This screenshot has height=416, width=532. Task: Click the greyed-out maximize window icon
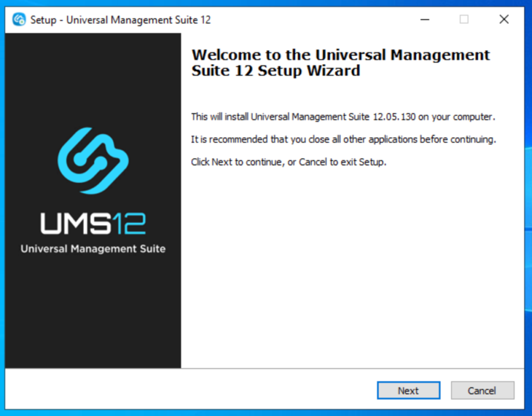pos(464,19)
